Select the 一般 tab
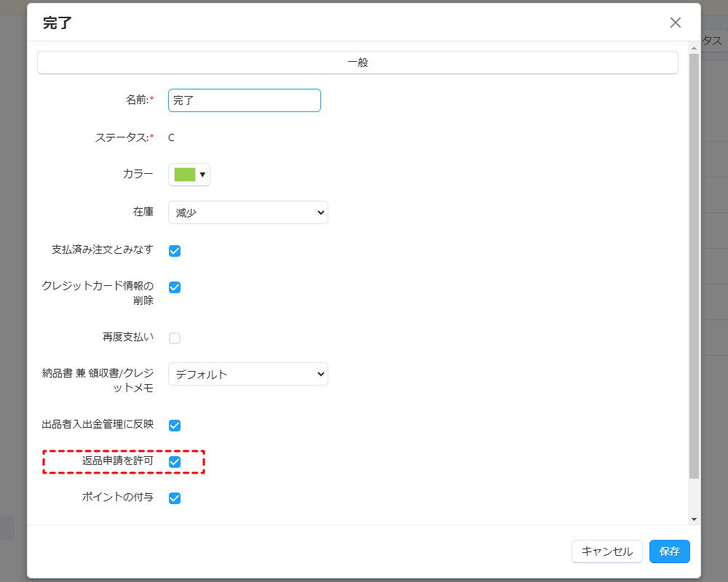Image resolution: width=728 pixels, height=582 pixels. click(357, 63)
